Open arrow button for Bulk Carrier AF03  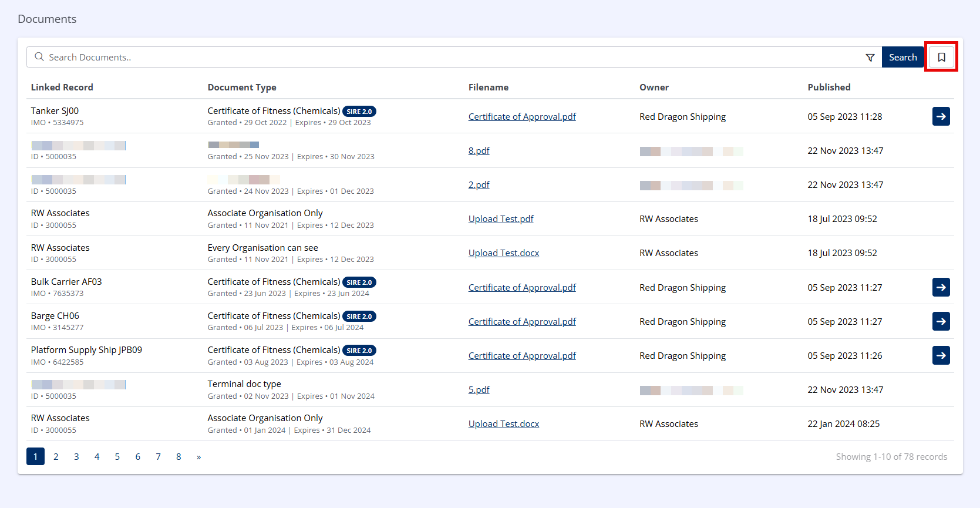coord(941,287)
